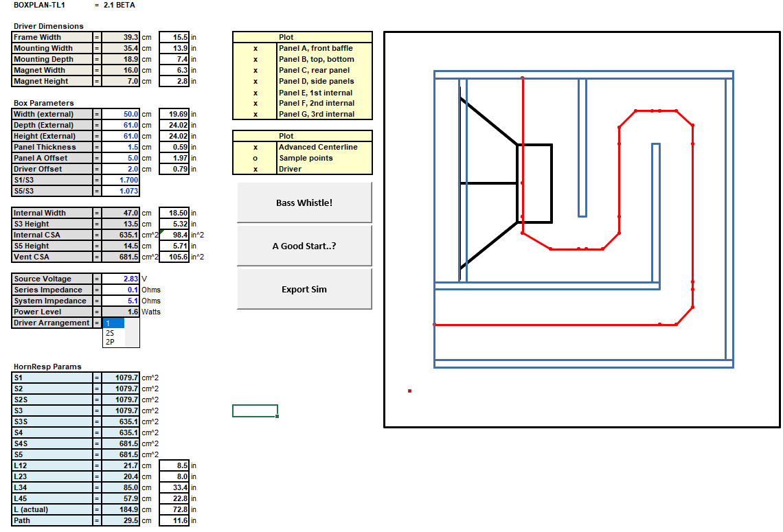Select the Driver Offset value 2.0
The width and height of the screenshot is (783, 532).
pyautogui.click(x=121, y=169)
